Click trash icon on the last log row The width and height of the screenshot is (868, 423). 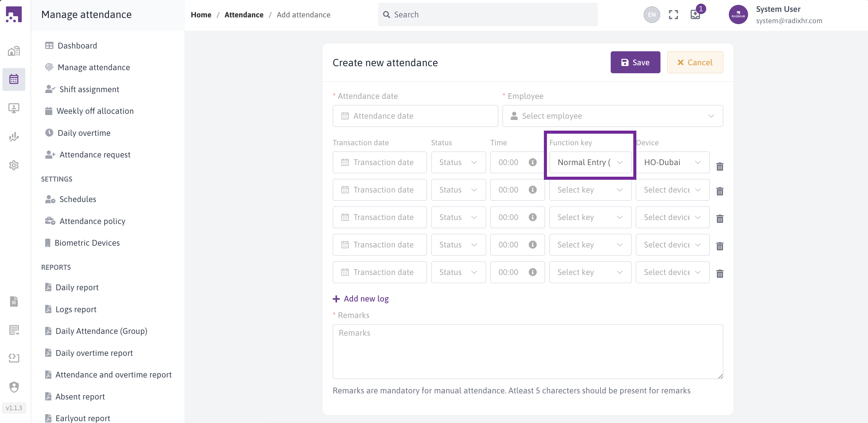719,273
